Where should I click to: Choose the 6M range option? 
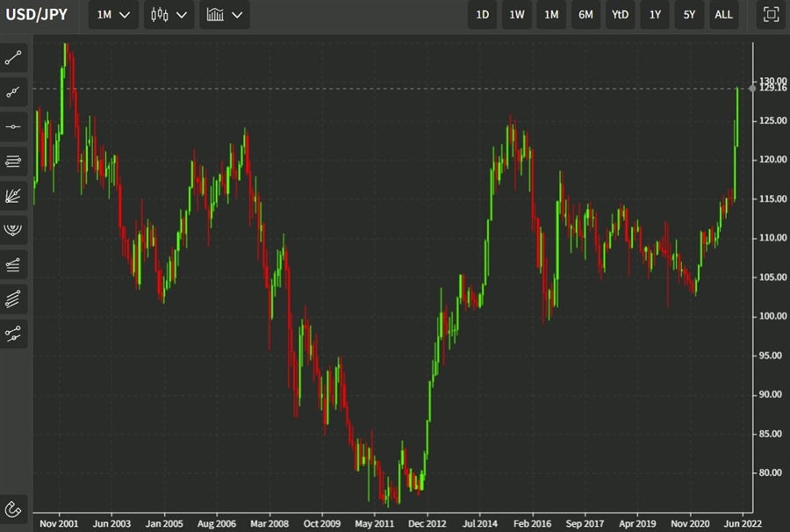click(x=585, y=15)
